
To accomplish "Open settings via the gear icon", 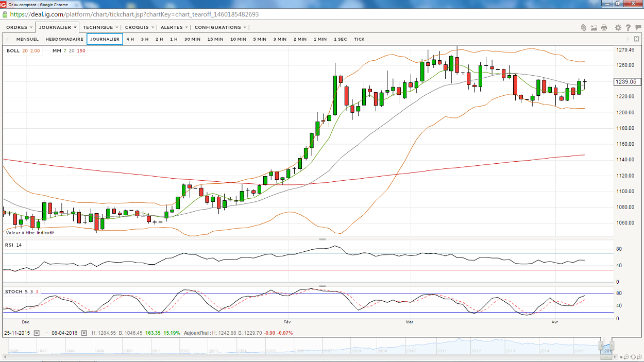I will pyautogui.click(x=618, y=28).
